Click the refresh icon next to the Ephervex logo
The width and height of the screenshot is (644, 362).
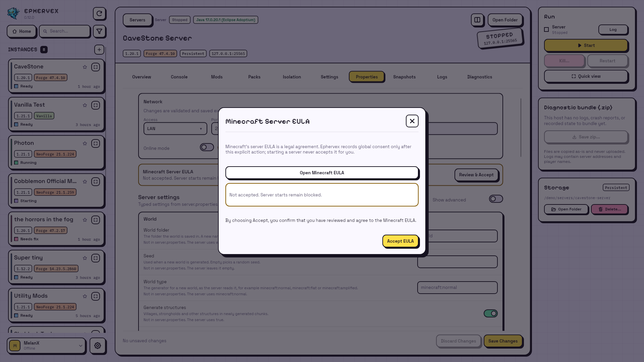click(x=99, y=13)
